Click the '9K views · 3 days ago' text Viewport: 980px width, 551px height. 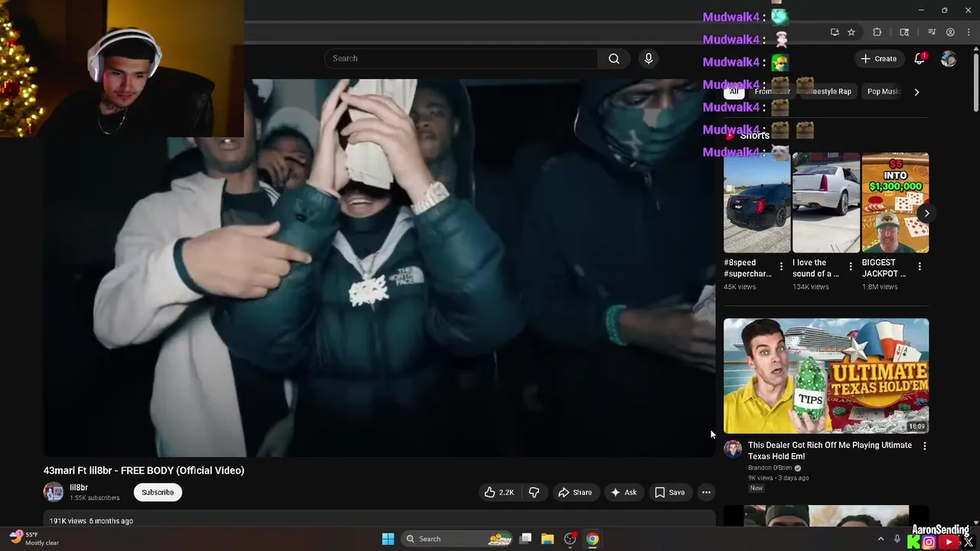tap(778, 478)
